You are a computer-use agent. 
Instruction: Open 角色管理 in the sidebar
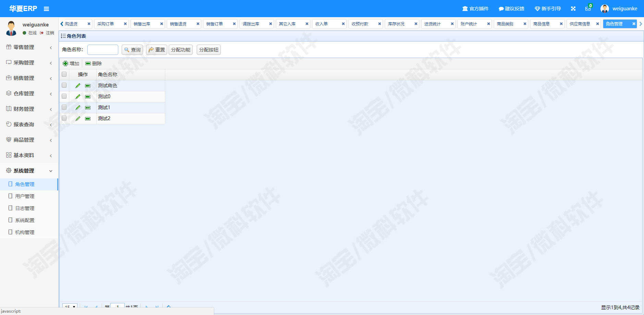tap(29, 184)
